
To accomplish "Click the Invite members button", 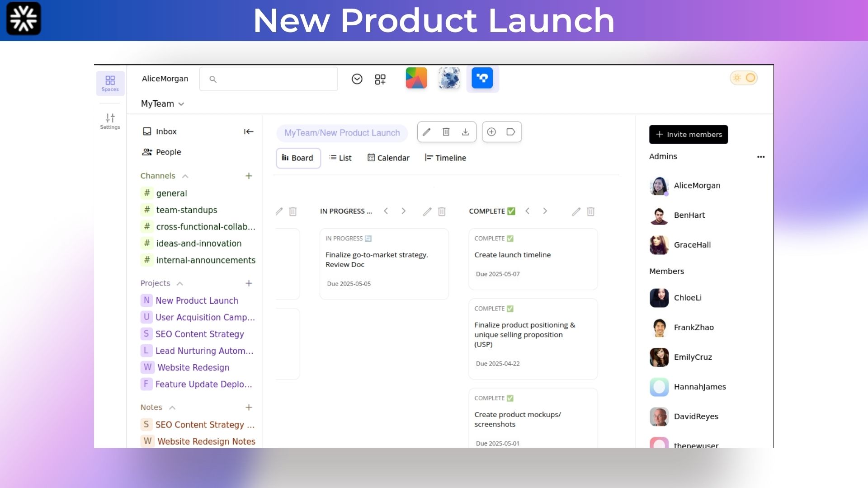I will click(688, 135).
